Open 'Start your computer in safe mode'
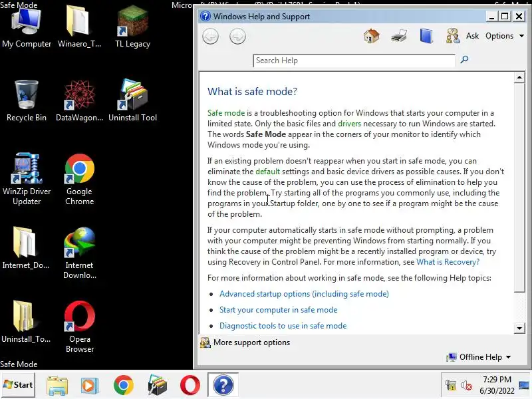532x399 pixels. (x=278, y=310)
